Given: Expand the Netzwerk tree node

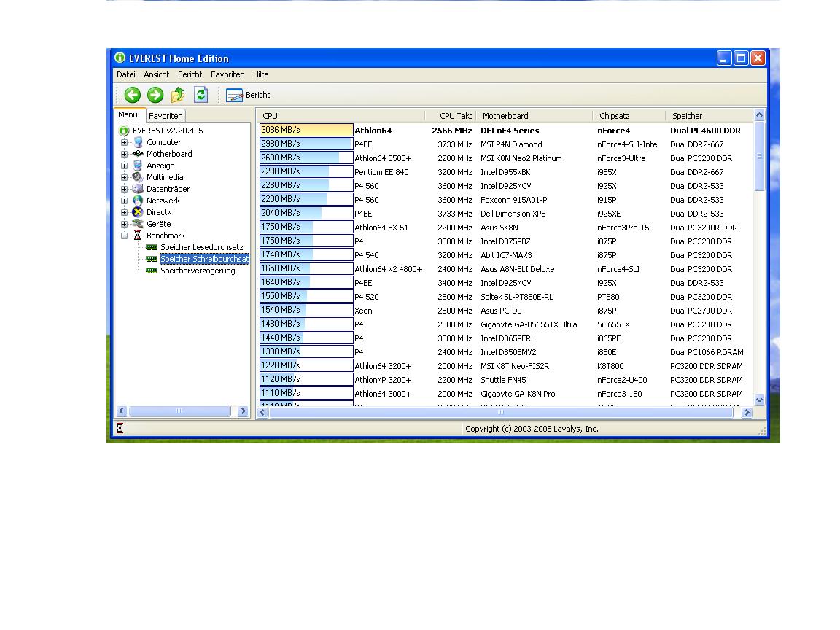Looking at the screenshot, I should click(x=124, y=201).
